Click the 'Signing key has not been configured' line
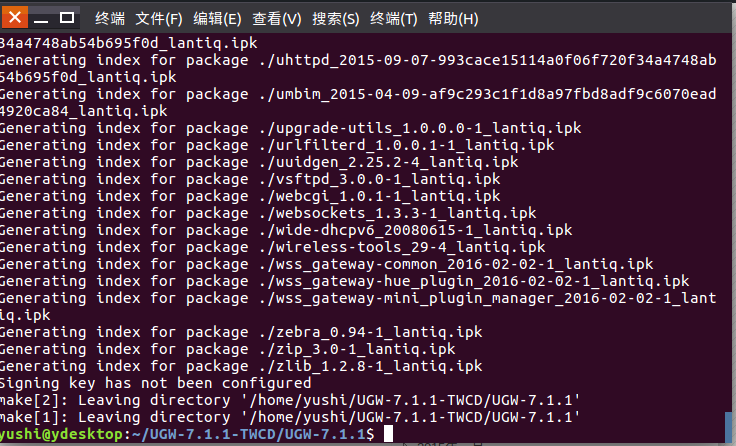The height and width of the screenshot is (446, 736). coord(155,383)
